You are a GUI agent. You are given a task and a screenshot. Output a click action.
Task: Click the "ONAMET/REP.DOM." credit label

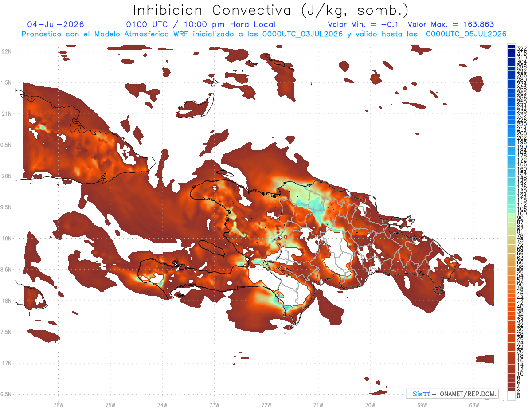[469, 394]
